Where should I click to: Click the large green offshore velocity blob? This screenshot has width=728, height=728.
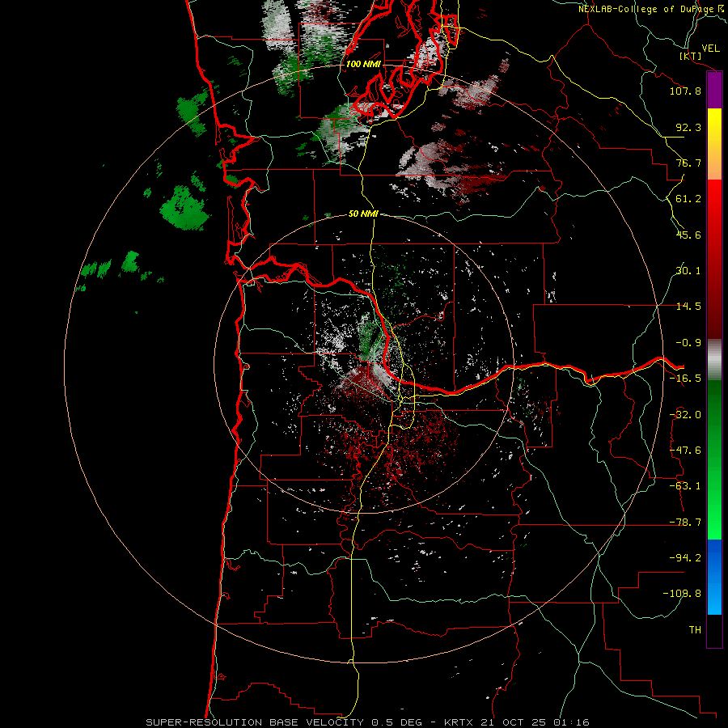184,209
